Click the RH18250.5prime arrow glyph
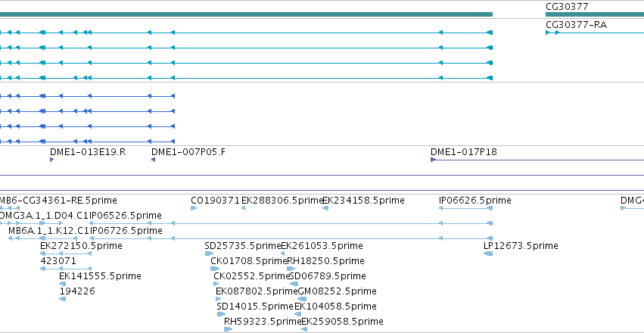644x333 pixels. coord(291,269)
